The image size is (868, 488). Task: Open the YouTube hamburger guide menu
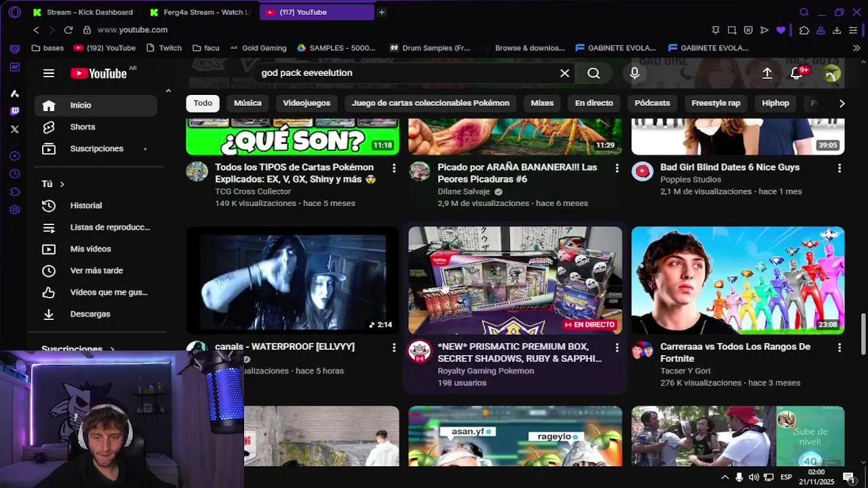click(x=49, y=73)
